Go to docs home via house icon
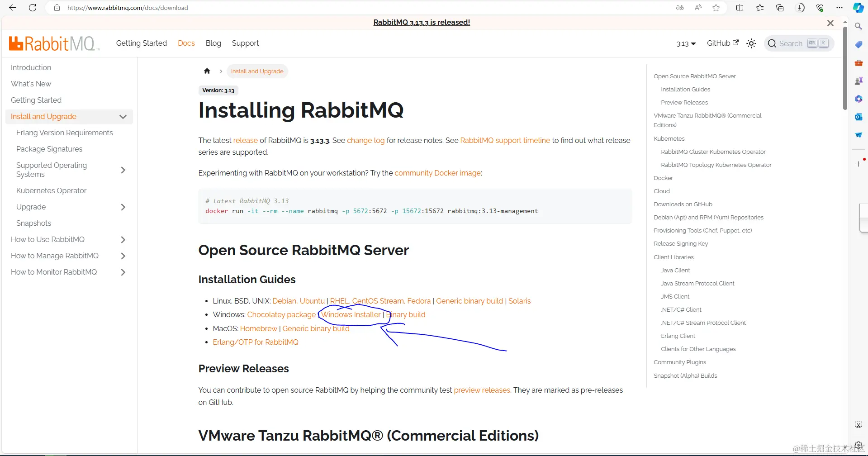Image resolution: width=868 pixels, height=456 pixels. (x=207, y=71)
